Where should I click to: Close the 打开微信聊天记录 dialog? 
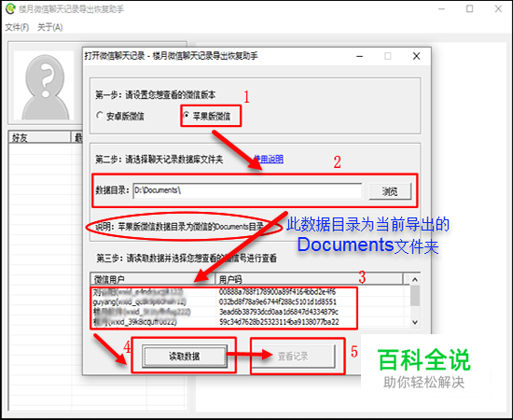416,56
